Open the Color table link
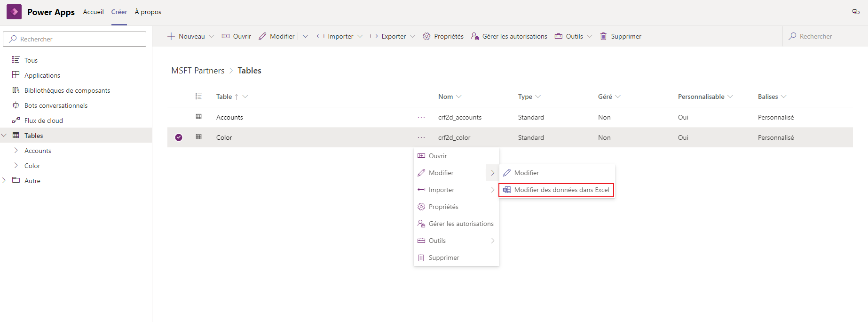The width and height of the screenshot is (868, 322). (x=224, y=137)
